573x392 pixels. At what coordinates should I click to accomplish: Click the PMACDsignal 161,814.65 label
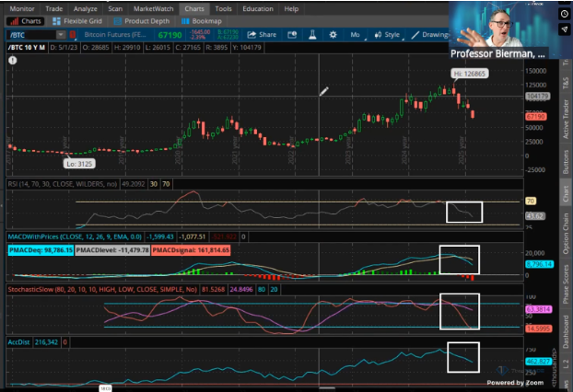191,250
